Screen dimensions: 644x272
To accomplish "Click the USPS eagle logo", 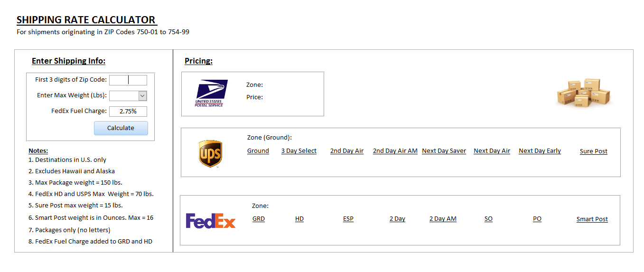I will 211,93.
